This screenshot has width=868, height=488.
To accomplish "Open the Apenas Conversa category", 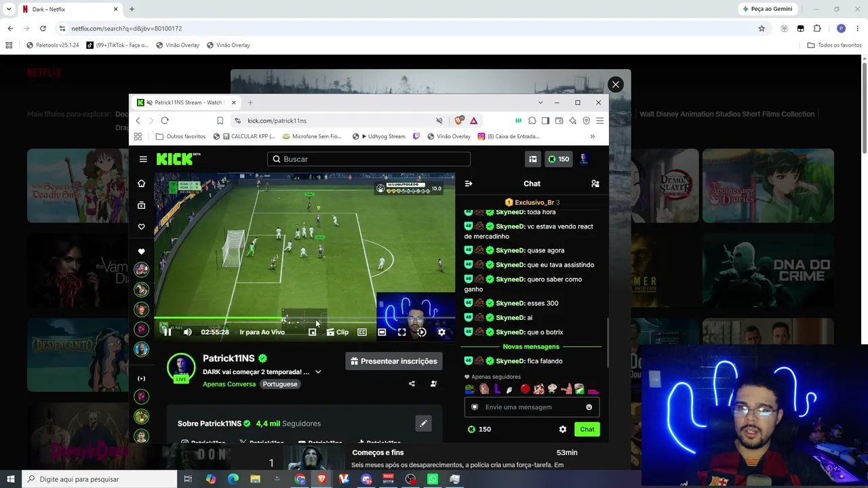I will [229, 384].
